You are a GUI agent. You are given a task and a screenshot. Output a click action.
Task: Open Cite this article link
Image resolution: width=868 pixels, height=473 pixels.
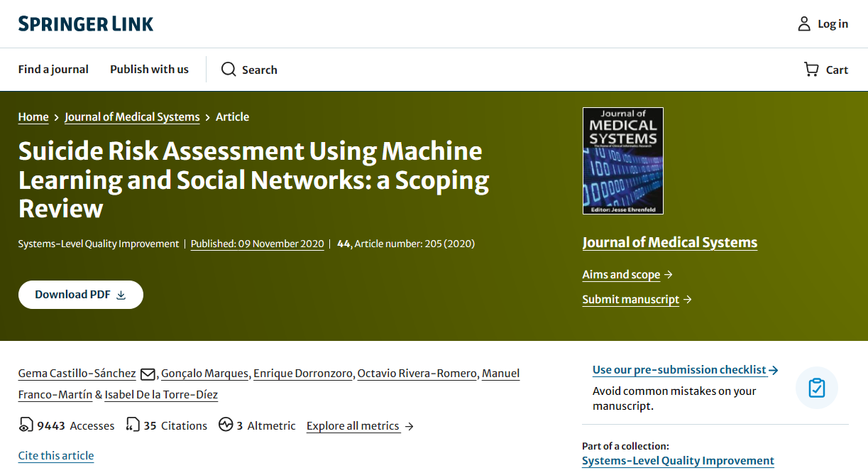click(56, 456)
